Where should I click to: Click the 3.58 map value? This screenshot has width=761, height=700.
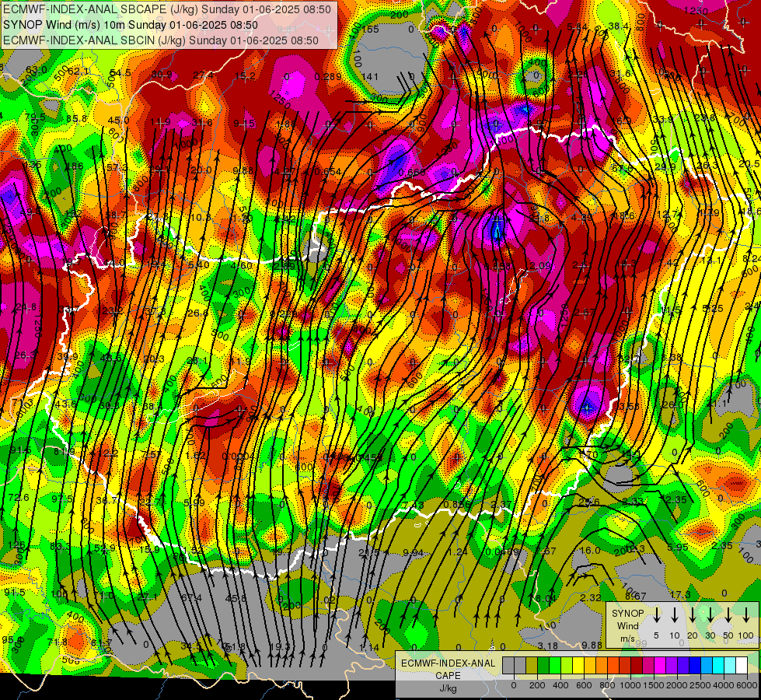[x=630, y=406]
